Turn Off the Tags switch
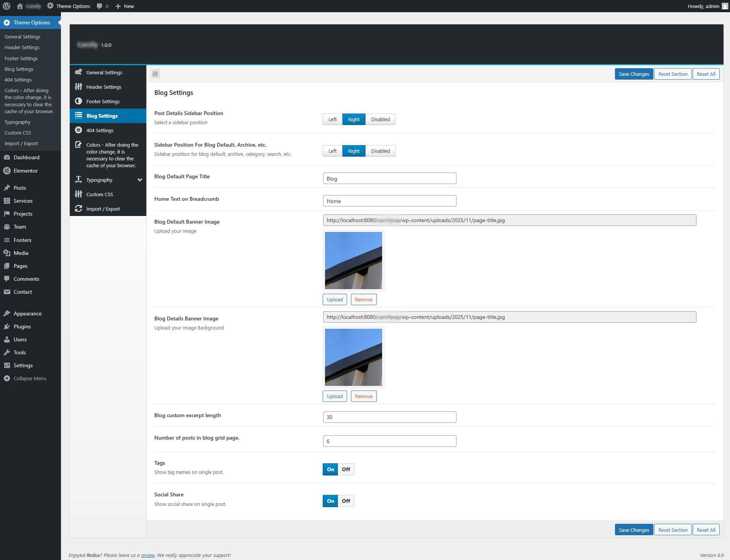730x560 pixels. 346,469
